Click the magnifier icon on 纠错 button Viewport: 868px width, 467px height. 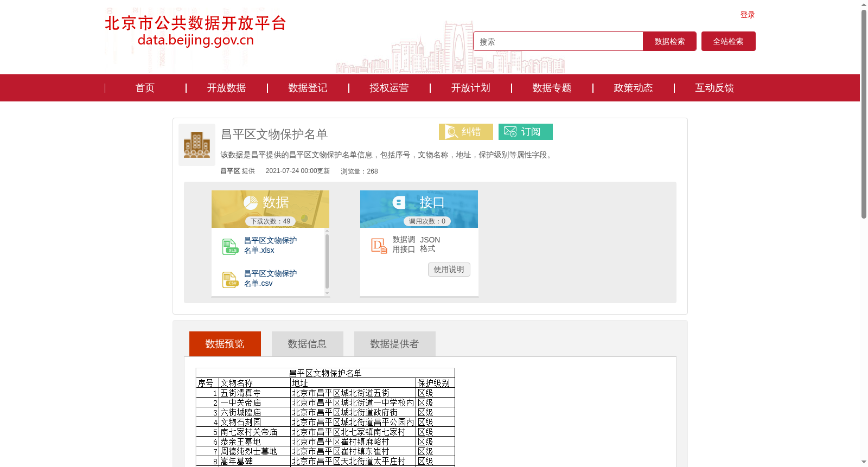(x=451, y=132)
